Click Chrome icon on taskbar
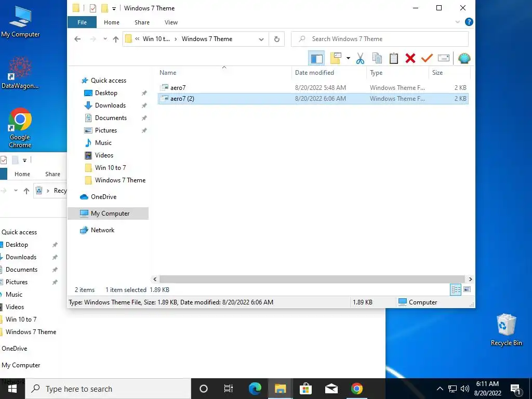The image size is (532, 399). (356, 389)
